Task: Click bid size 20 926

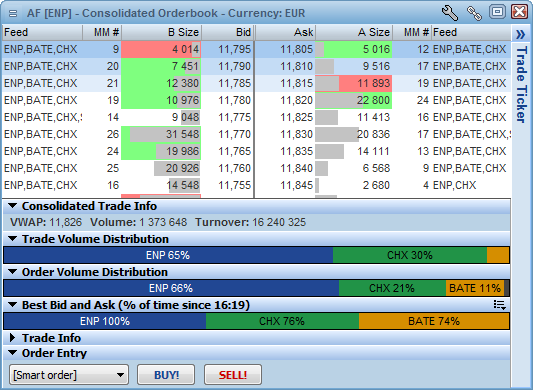Action: (183, 168)
